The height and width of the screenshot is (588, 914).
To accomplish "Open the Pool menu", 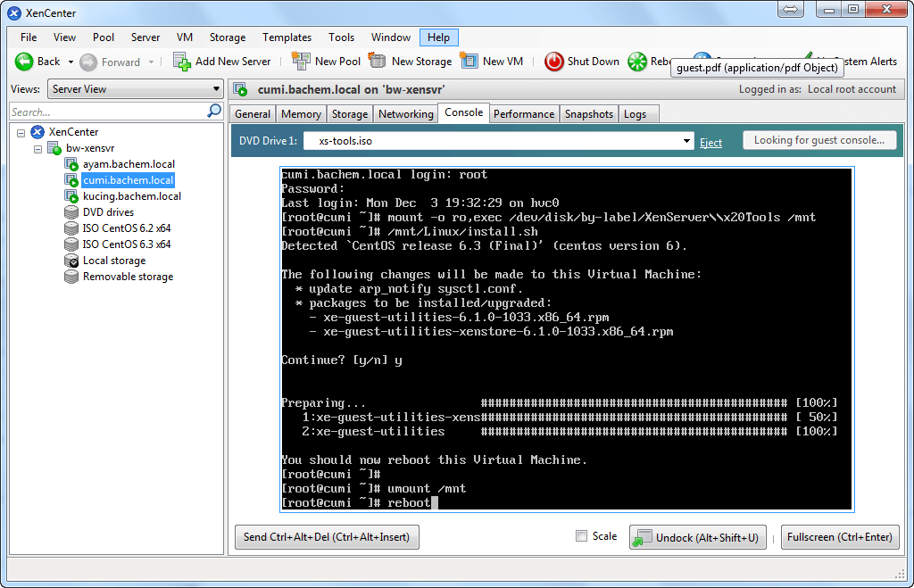I will [x=104, y=37].
